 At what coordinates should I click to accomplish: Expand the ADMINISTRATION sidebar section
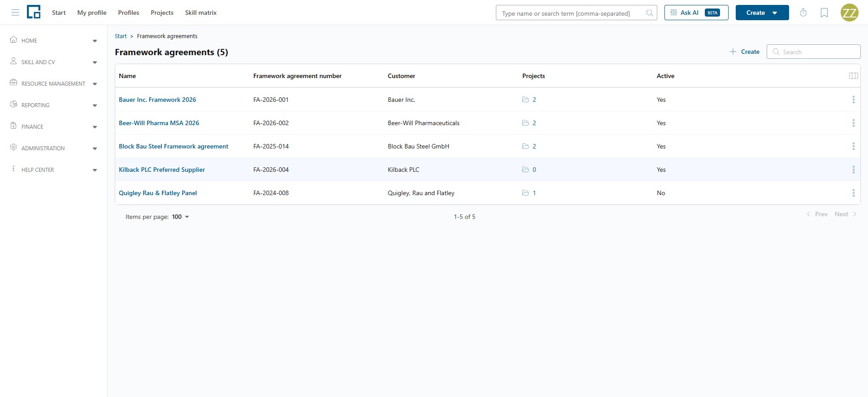coord(53,148)
